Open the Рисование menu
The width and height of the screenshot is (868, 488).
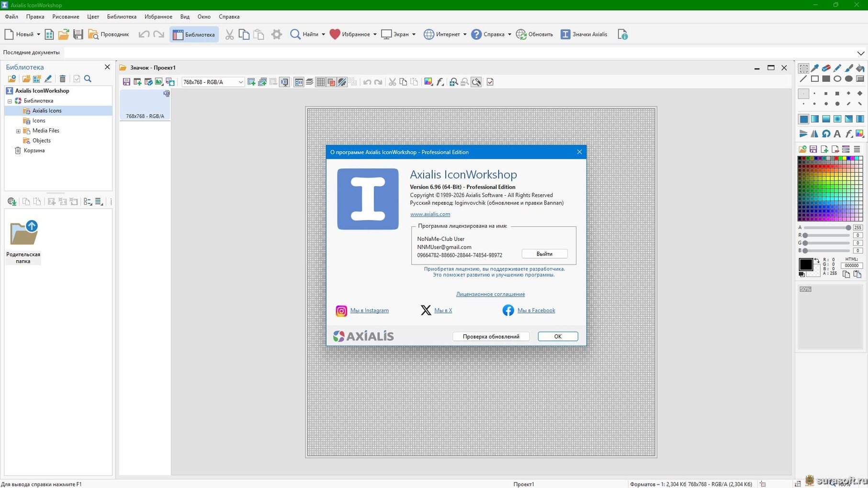(x=66, y=17)
